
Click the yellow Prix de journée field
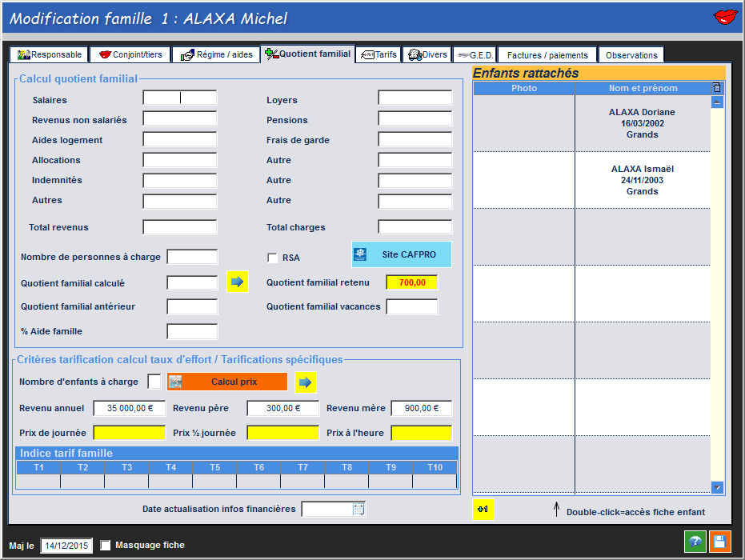[129, 433]
